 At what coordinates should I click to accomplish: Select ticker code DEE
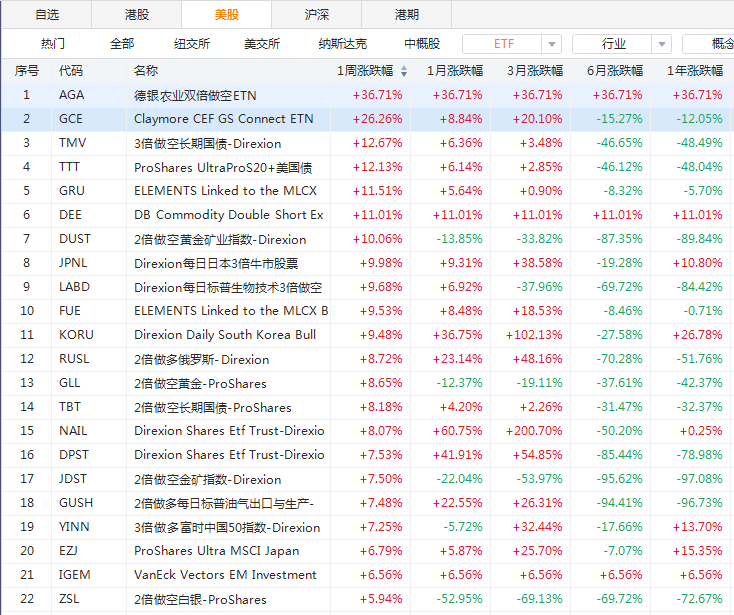70,215
